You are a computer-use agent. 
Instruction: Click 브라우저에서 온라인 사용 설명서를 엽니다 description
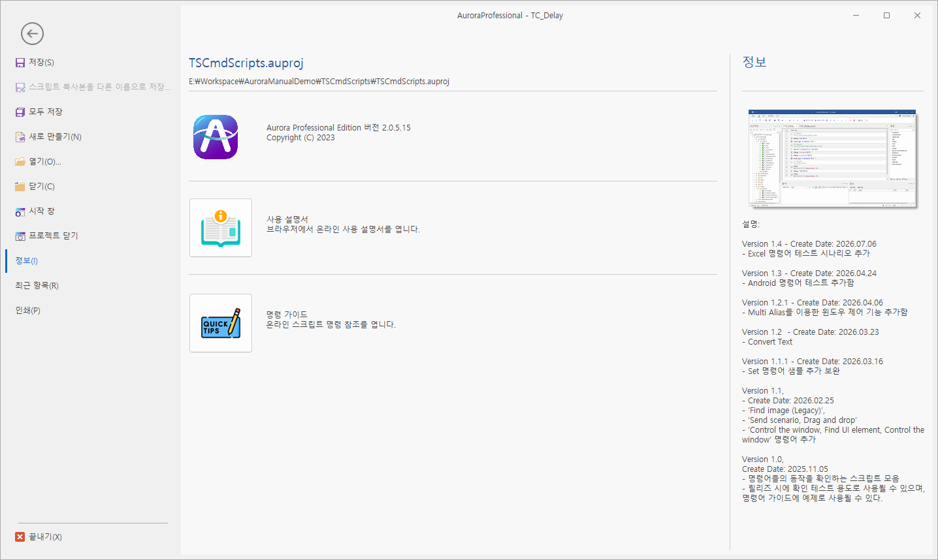tap(343, 229)
